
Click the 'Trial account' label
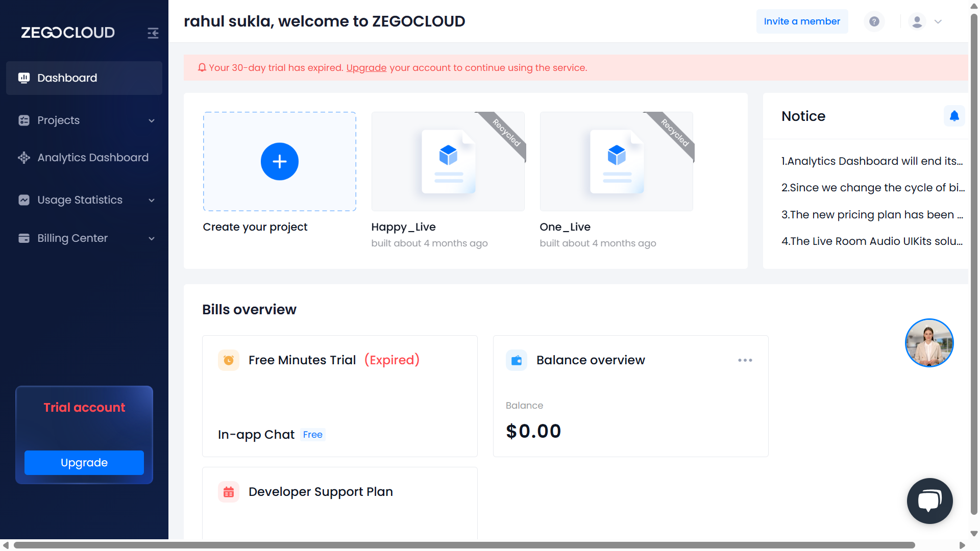(84, 408)
